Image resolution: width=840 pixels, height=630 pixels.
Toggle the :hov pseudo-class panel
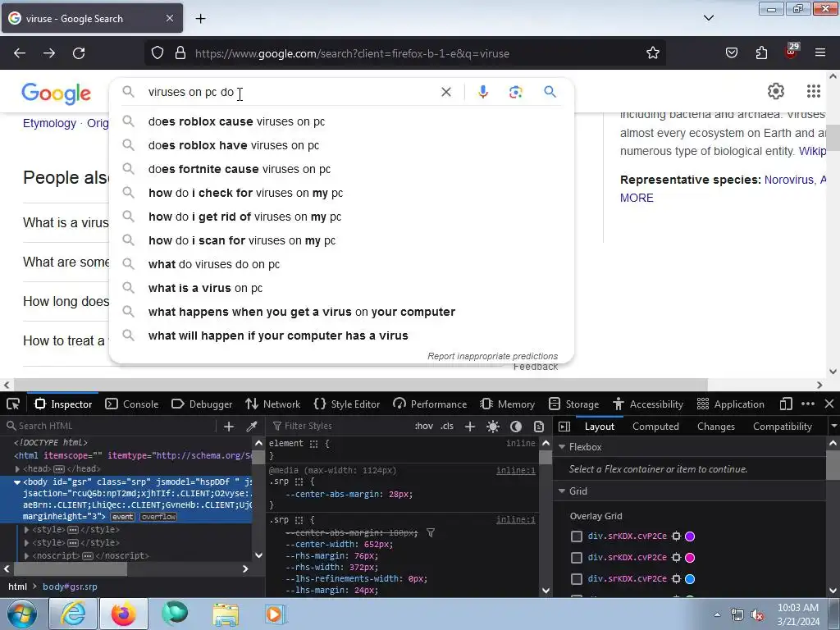424,427
